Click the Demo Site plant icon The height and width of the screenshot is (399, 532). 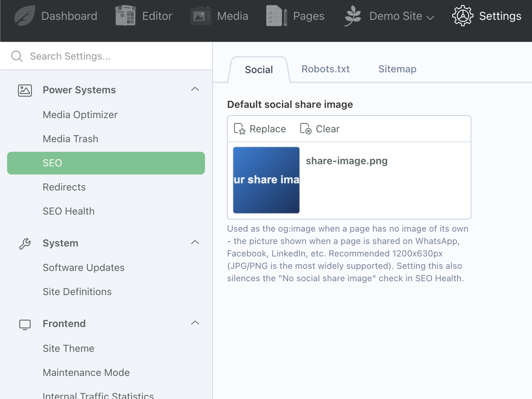point(353,16)
